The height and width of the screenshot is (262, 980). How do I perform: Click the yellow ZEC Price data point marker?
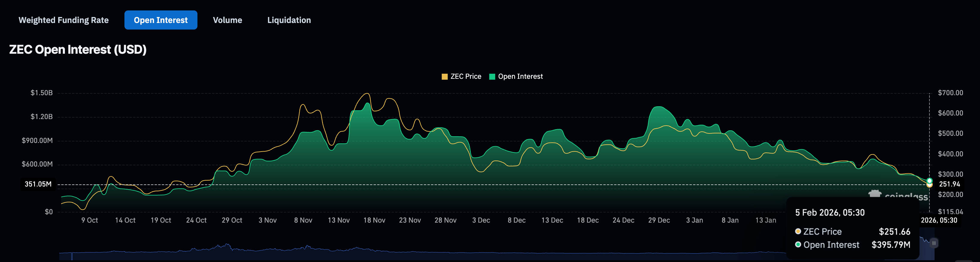pos(929,185)
